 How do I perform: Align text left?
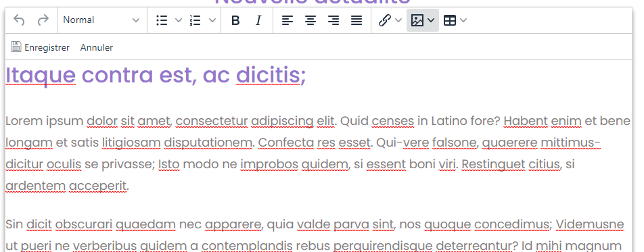point(287,20)
